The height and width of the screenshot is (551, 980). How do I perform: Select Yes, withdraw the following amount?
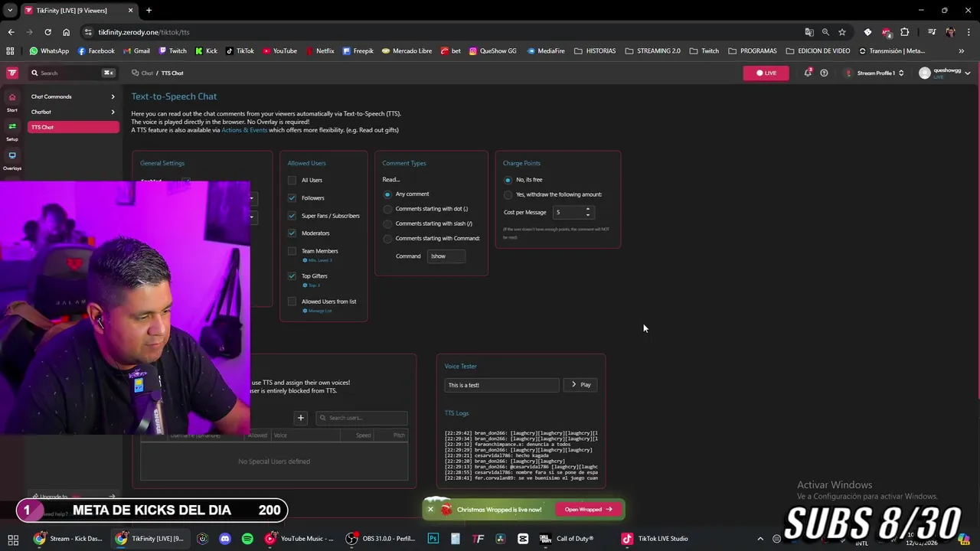[x=508, y=194]
